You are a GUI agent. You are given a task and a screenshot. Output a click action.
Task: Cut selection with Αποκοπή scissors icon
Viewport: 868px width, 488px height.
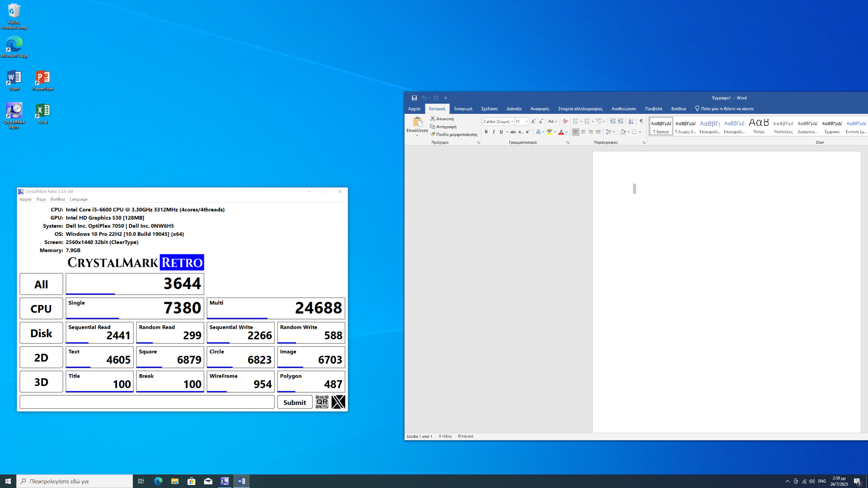click(x=433, y=119)
